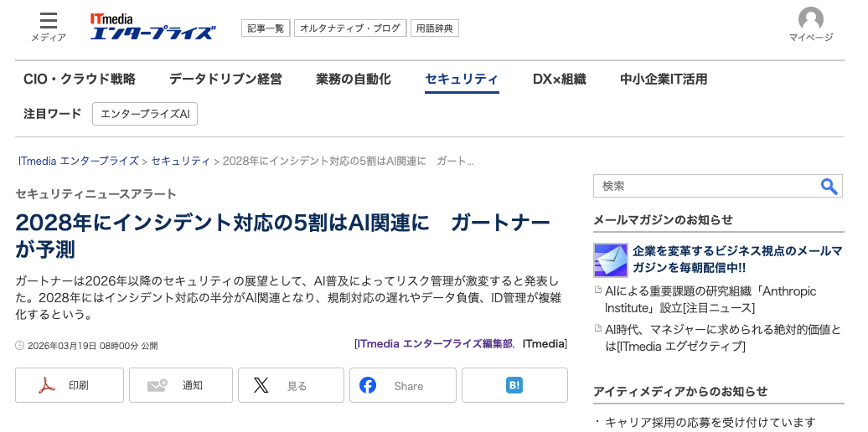Focus the 検索 search input field
Image resolution: width=868 pixels, height=432 pixels.
pos(704,186)
